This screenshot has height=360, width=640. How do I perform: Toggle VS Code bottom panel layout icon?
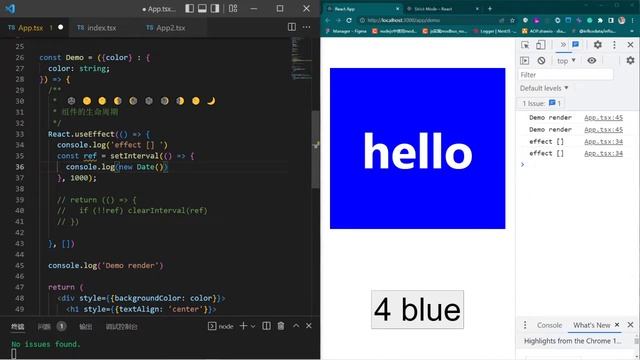[x=202, y=9]
